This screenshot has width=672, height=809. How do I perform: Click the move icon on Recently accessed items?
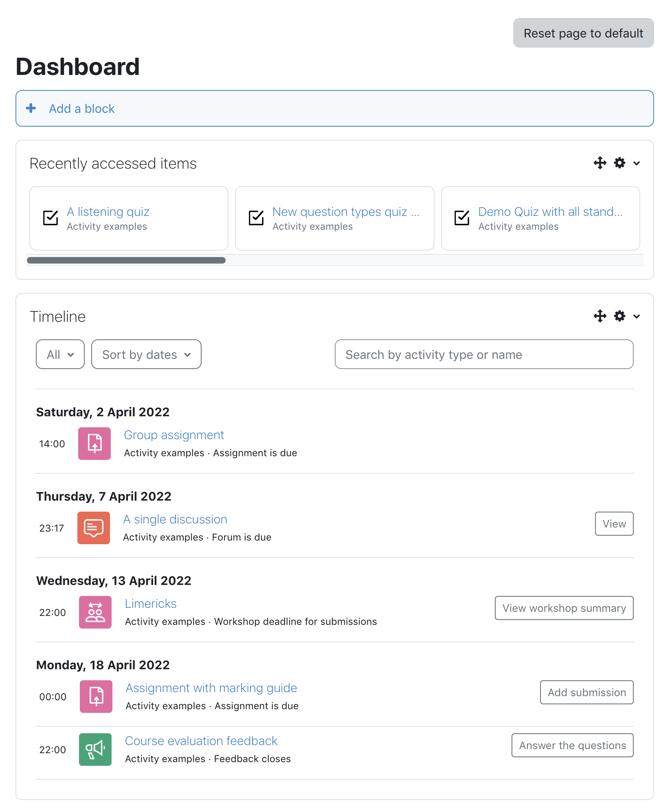(600, 163)
